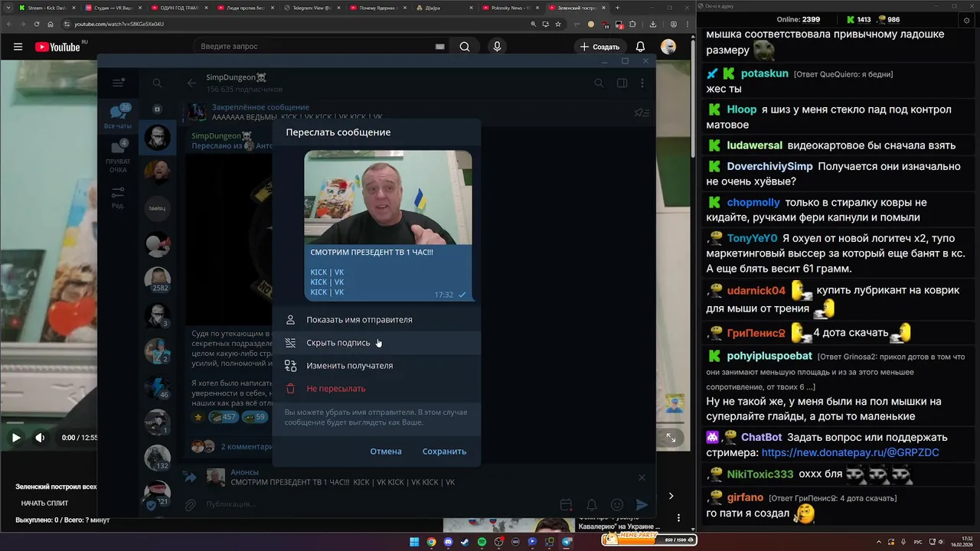Open Telegram from taskbar

567,542
